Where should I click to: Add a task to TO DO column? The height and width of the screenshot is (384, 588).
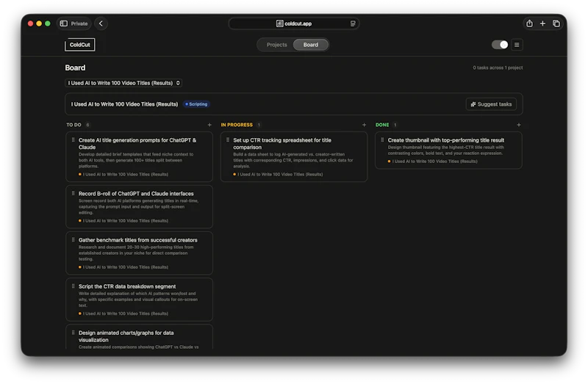[209, 125]
